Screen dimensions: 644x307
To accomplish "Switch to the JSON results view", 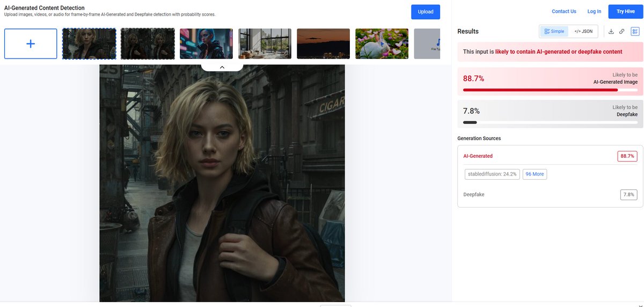I will coord(583,31).
